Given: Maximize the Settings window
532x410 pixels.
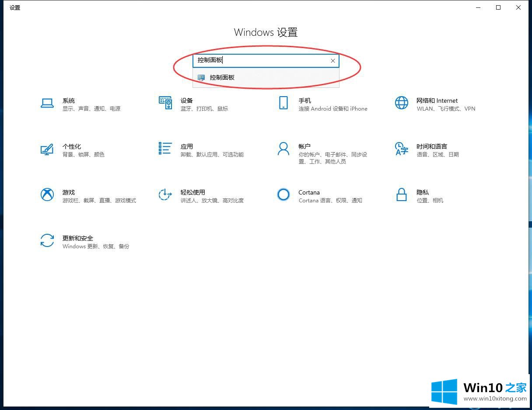Looking at the screenshot, I should [498, 7].
